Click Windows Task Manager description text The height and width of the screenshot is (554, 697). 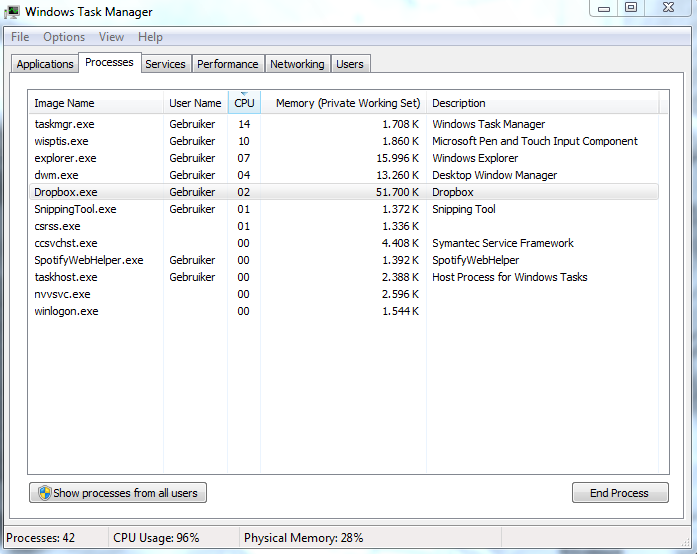coord(489,124)
